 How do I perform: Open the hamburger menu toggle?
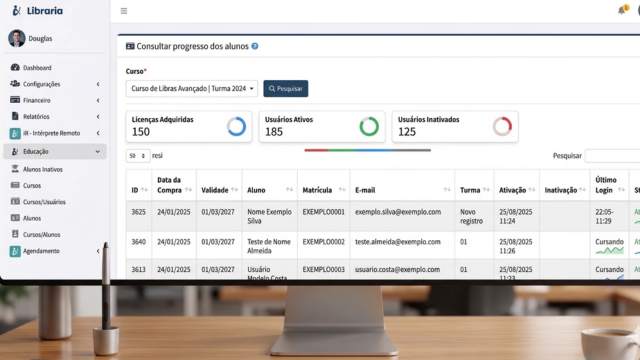tap(124, 11)
